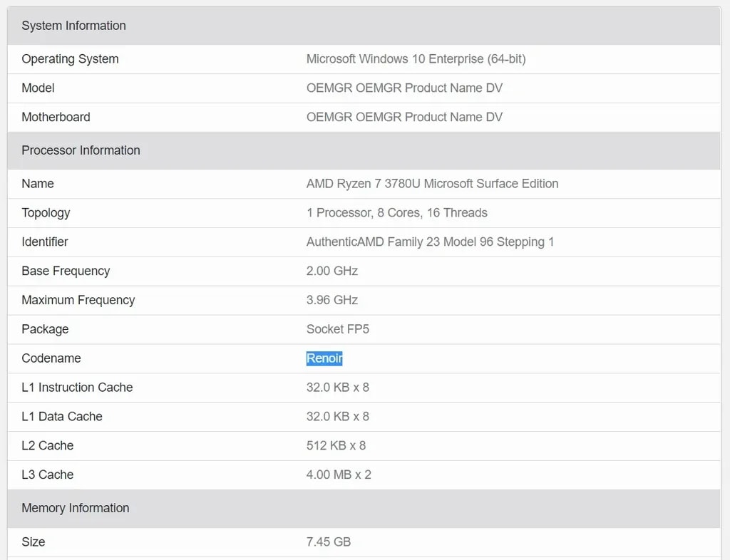Click the AuthenticAMD Family 23 identifier value
This screenshot has height=560, width=730.
[x=430, y=242]
